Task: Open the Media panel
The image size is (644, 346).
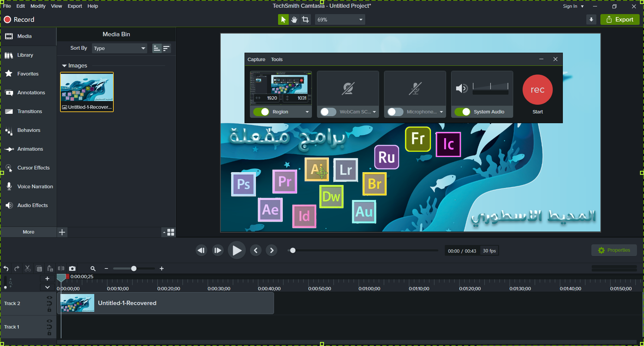Action: coord(28,36)
